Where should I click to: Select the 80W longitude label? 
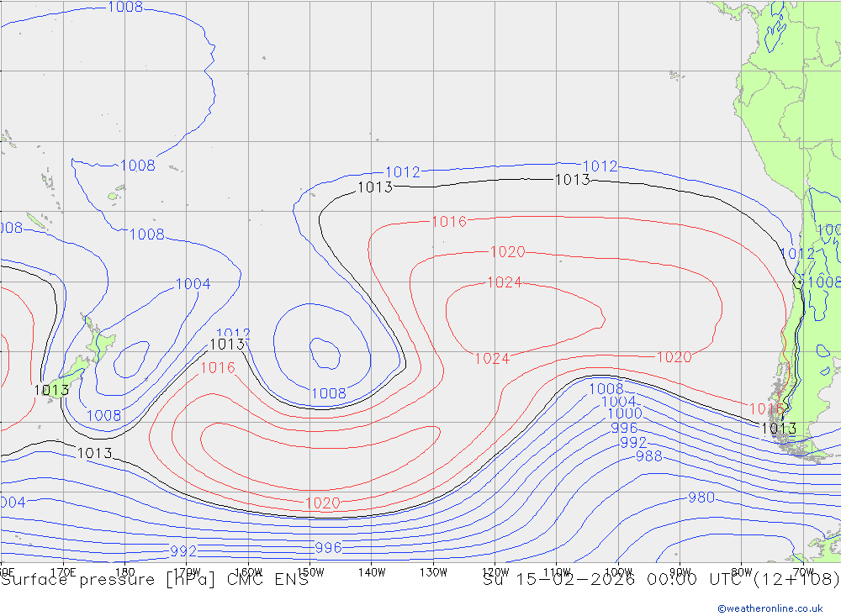pyautogui.click(x=742, y=572)
